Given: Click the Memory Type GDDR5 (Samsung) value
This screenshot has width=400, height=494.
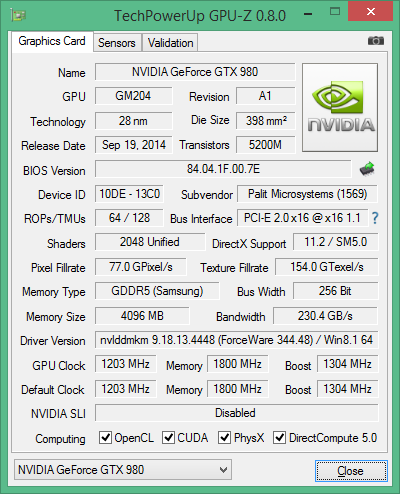Looking at the screenshot, I should tap(157, 291).
